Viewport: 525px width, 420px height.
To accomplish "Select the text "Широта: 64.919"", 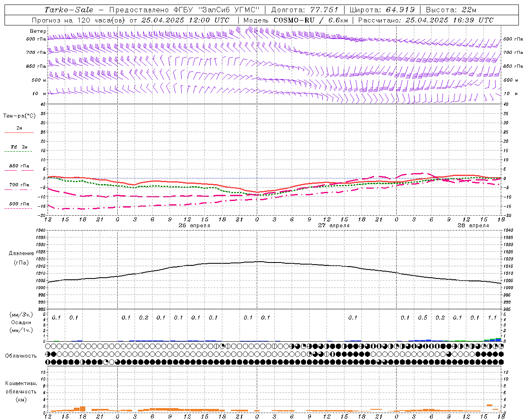I will click(382, 10).
